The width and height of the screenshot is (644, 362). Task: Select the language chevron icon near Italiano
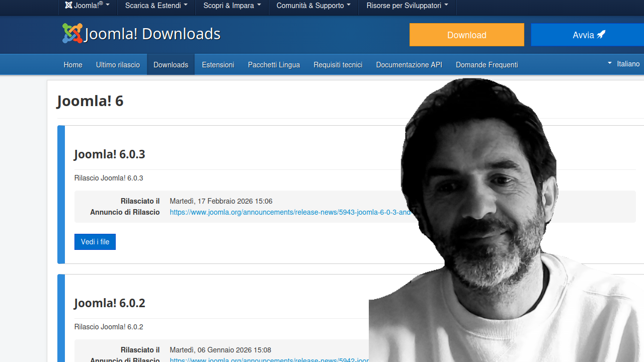[608, 64]
